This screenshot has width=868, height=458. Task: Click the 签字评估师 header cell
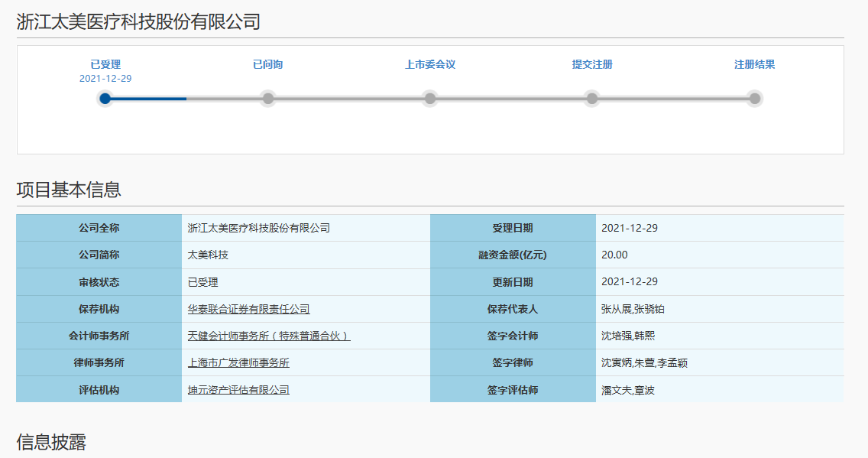[x=513, y=389]
